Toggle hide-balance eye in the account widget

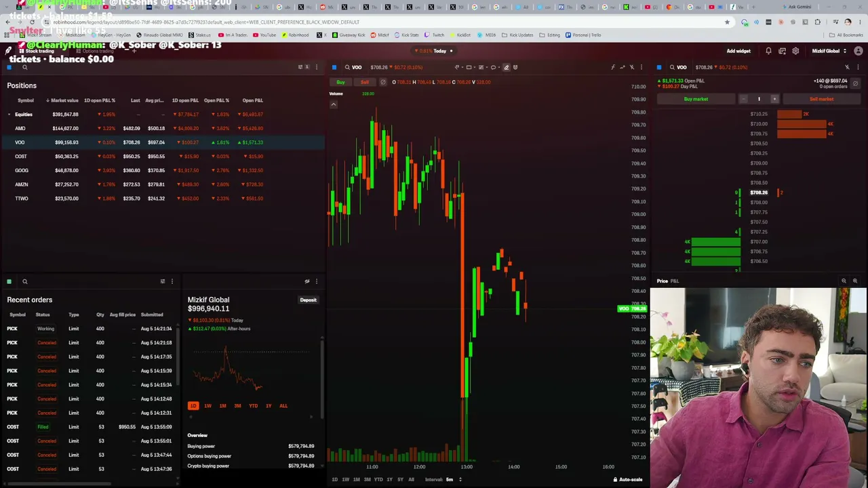click(x=307, y=281)
